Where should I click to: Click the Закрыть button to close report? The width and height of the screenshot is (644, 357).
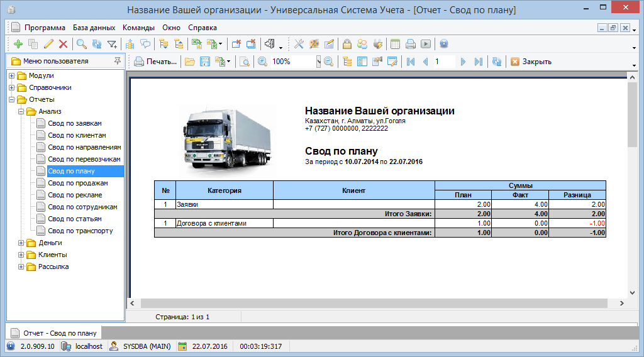(x=531, y=62)
